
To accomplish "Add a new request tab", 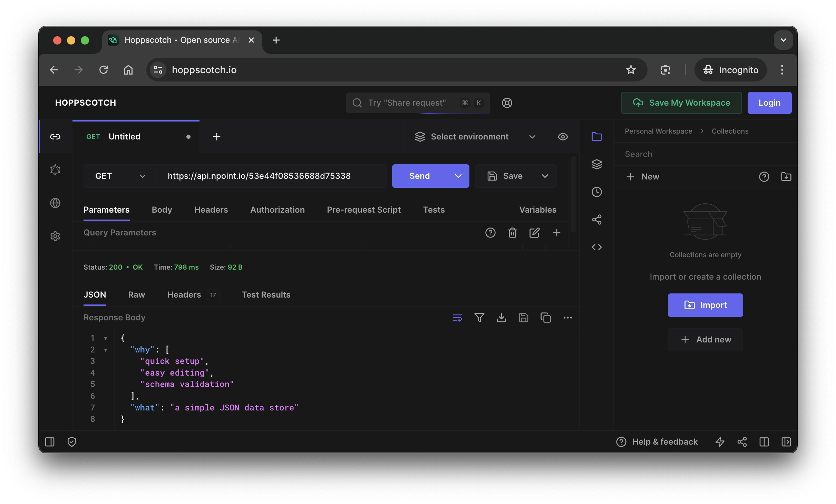I will pos(217,137).
